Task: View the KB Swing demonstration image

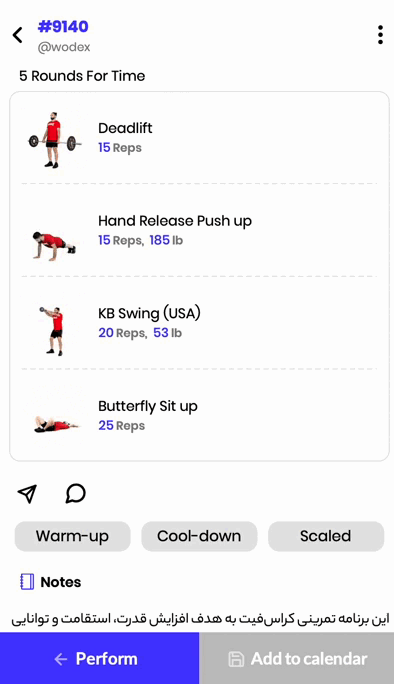Action: (x=53, y=331)
